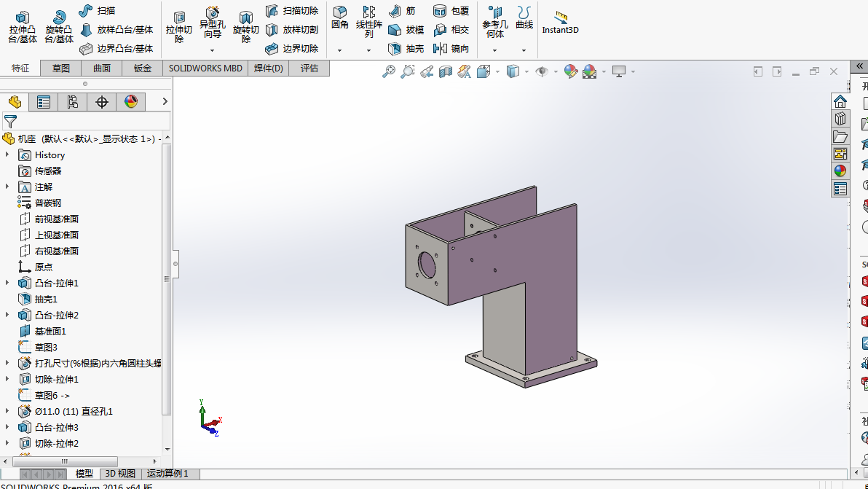Toggle Instant3D mode
Screen dimensions: 868x489
coord(560,23)
